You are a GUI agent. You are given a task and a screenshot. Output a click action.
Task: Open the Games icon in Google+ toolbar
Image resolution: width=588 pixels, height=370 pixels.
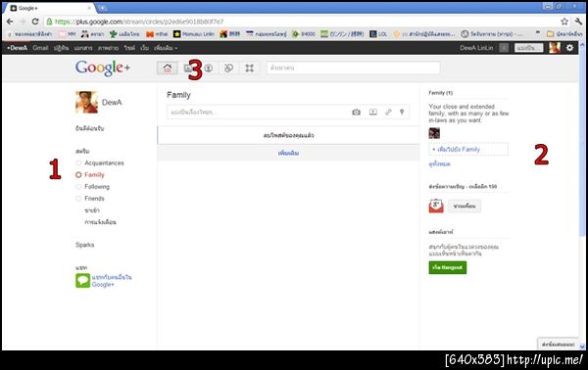pyautogui.click(x=249, y=68)
